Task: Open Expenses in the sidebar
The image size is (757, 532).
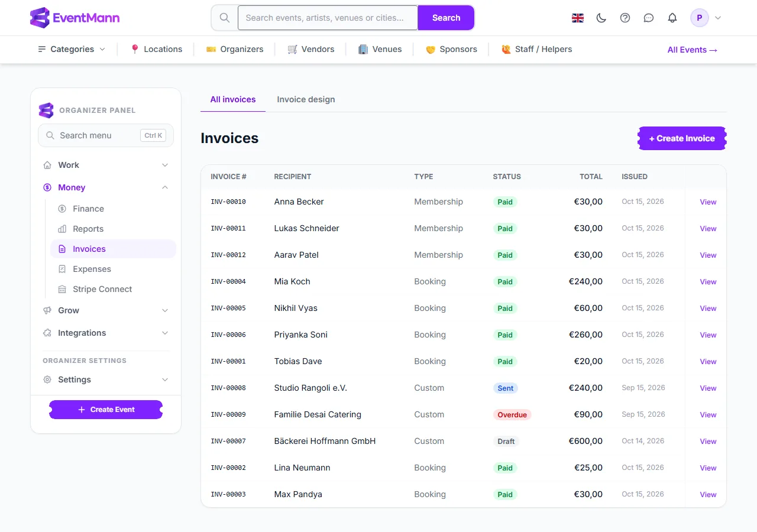Action: coord(113,269)
